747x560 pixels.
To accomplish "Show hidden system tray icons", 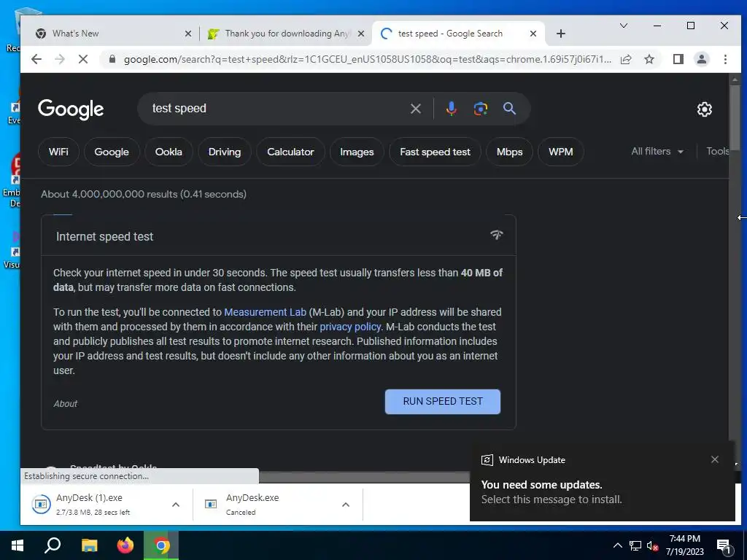I will point(617,545).
